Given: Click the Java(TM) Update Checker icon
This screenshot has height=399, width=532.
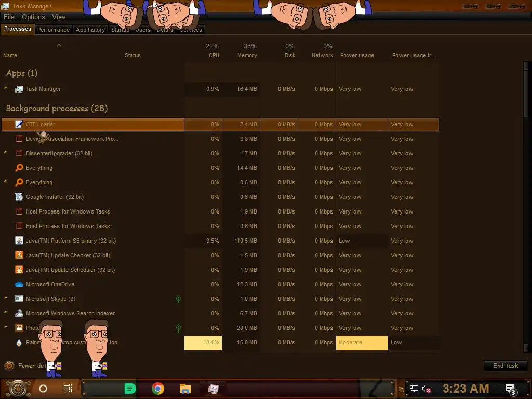Looking at the screenshot, I should (19, 255).
